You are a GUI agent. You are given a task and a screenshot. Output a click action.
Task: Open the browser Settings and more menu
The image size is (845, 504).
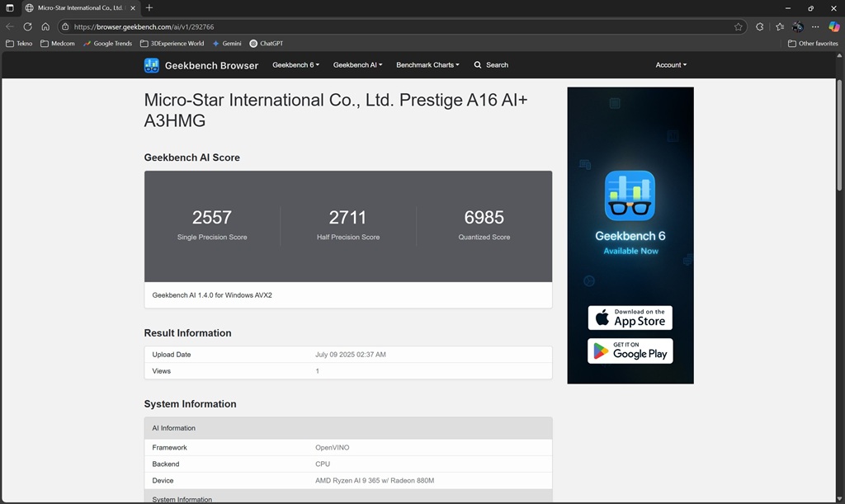tap(815, 26)
